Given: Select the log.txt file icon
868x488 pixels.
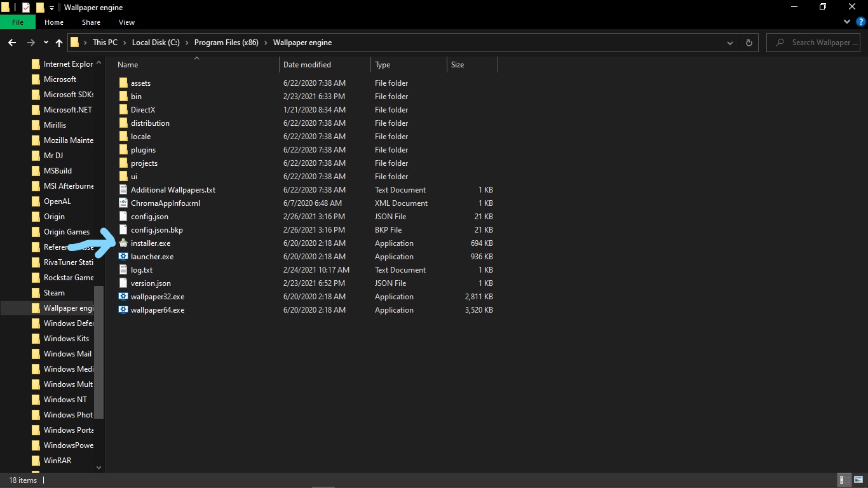Looking at the screenshot, I should coord(123,270).
